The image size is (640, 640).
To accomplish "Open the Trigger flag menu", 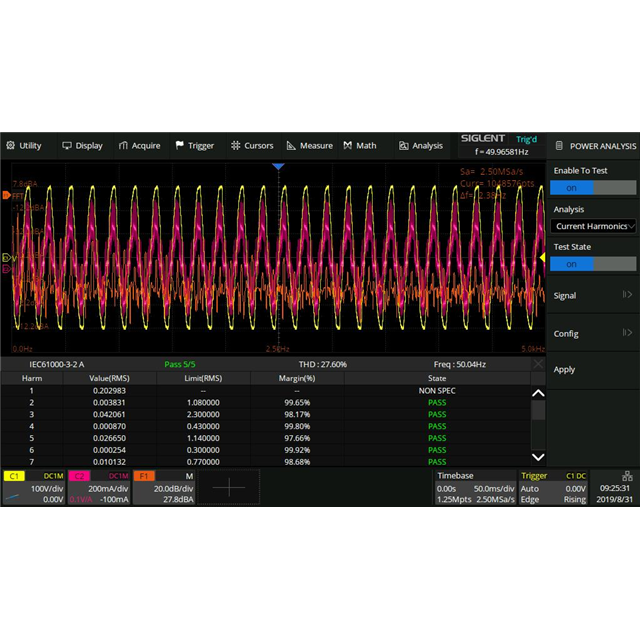I will (x=194, y=145).
